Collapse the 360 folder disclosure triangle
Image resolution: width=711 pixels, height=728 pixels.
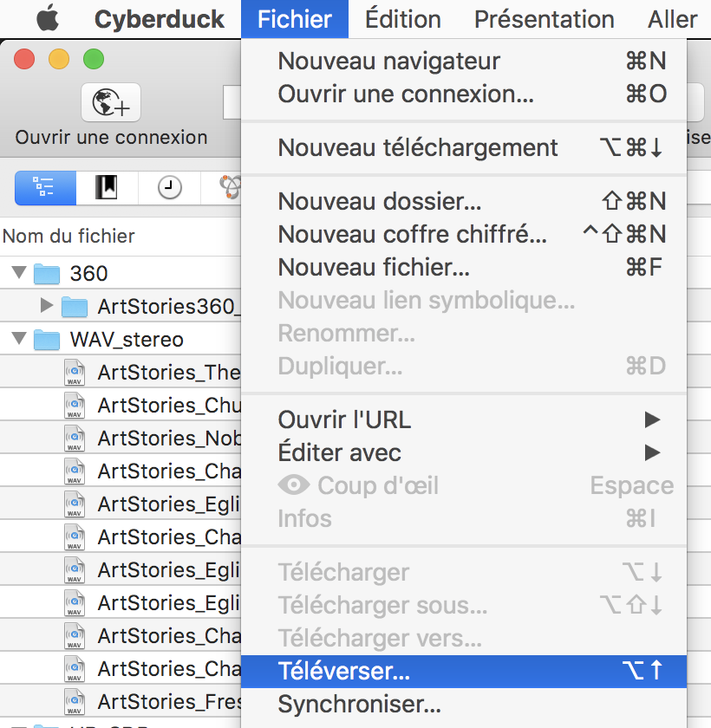[x=19, y=274]
